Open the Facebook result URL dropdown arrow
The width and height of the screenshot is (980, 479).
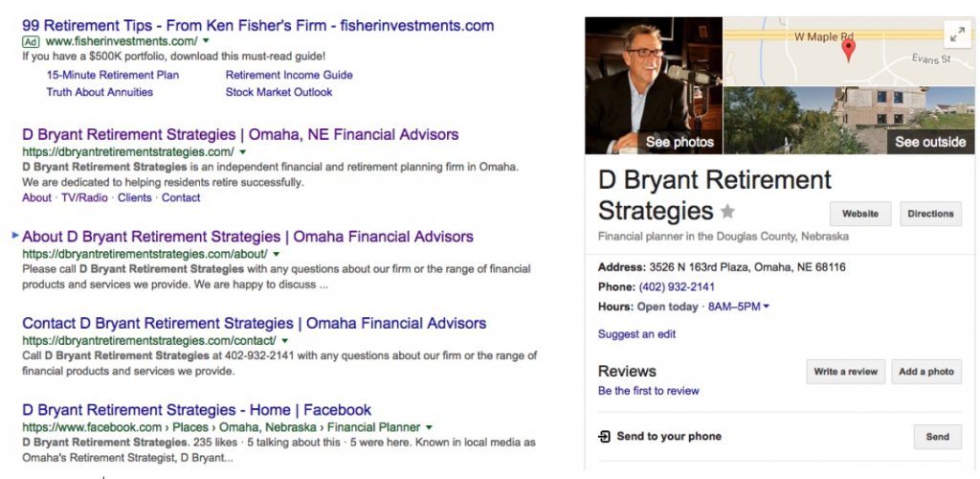pyautogui.click(x=429, y=427)
